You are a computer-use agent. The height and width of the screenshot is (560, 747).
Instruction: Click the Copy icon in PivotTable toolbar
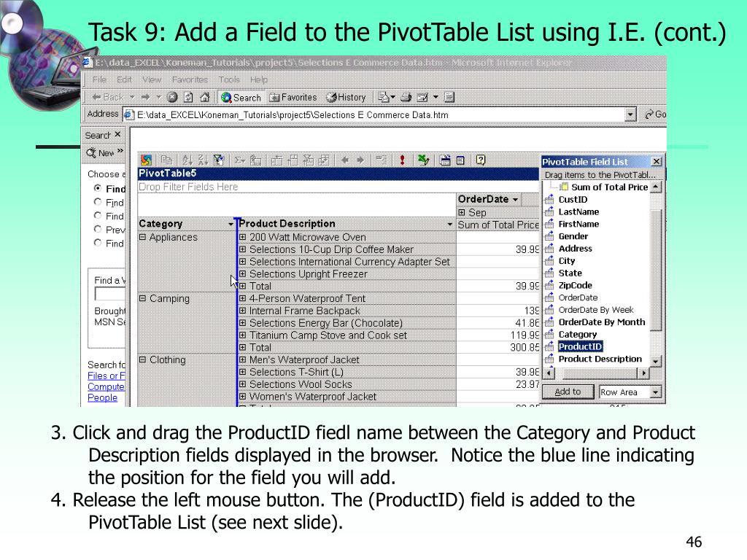[x=166, y=160]
